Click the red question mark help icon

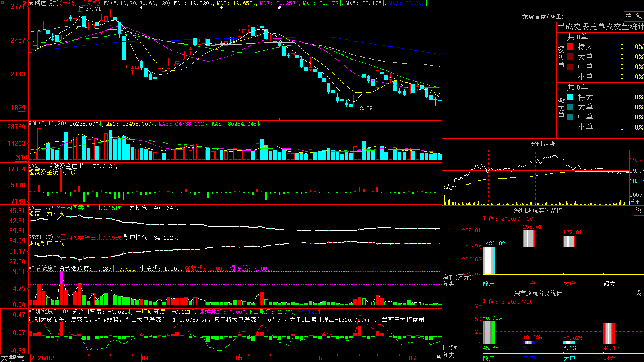click(x=25, y=3)
